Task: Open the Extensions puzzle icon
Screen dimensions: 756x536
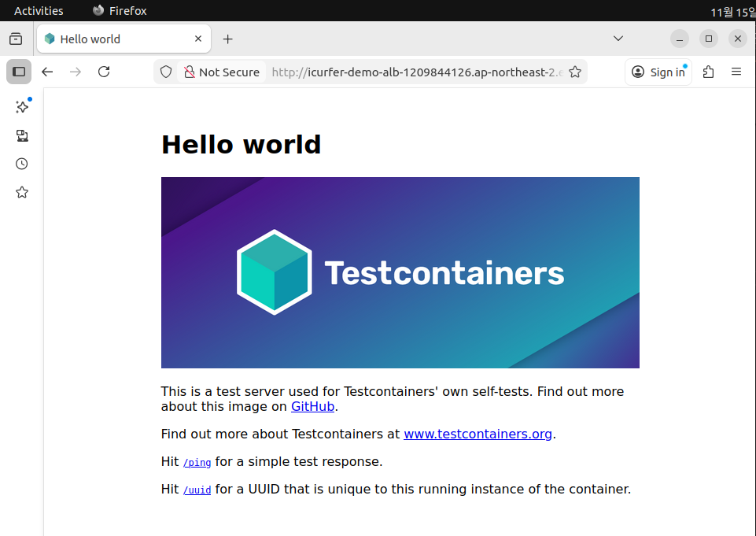Action: point(708,72)
